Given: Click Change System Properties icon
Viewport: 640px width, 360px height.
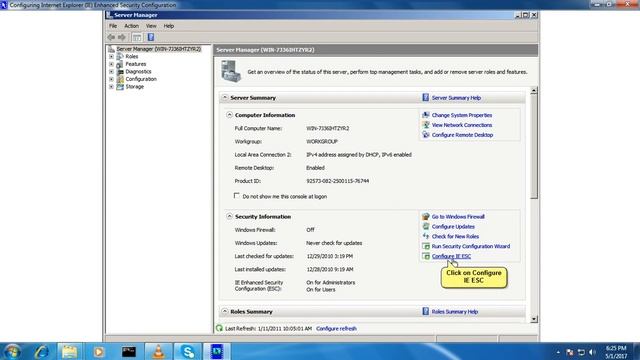Looking at the screenshot, I should [426, 115].
